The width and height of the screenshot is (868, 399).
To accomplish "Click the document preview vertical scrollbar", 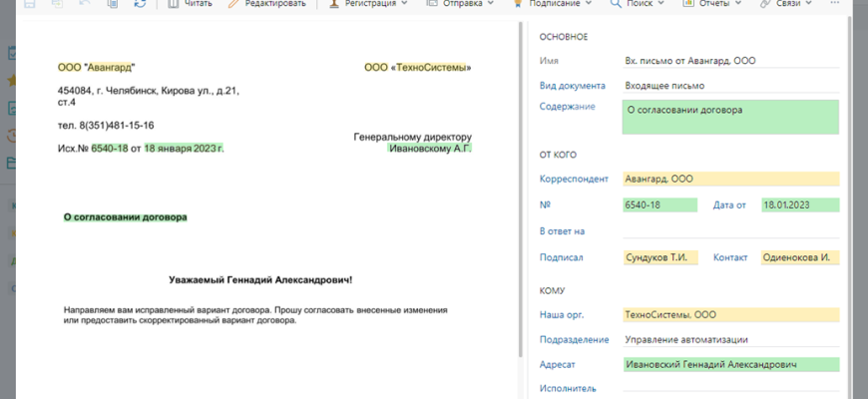I will 520,199.
